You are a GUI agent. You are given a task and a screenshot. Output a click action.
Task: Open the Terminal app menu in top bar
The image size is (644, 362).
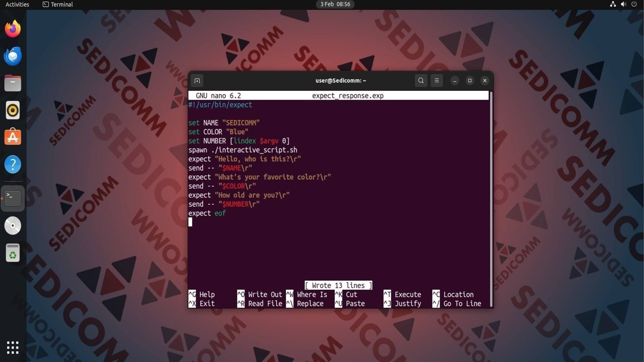[58, 4]
